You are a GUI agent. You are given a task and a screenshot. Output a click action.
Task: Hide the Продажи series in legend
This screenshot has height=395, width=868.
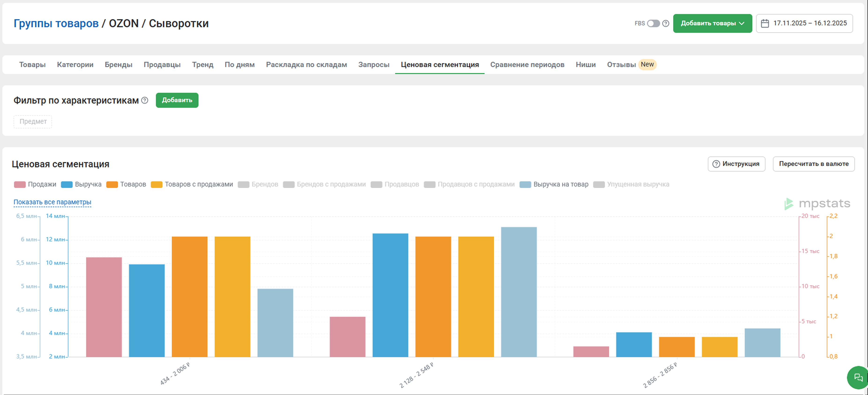[x=35, y=184]
